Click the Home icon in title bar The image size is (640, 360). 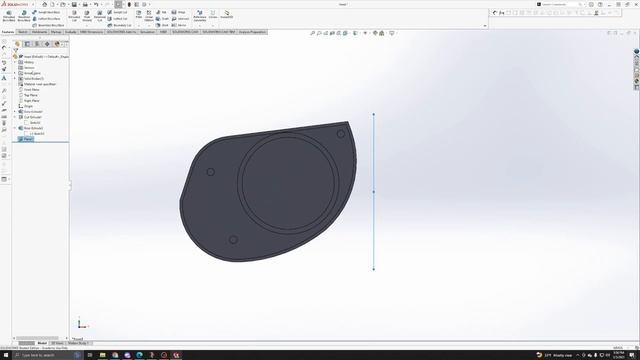tap(44, 4)
